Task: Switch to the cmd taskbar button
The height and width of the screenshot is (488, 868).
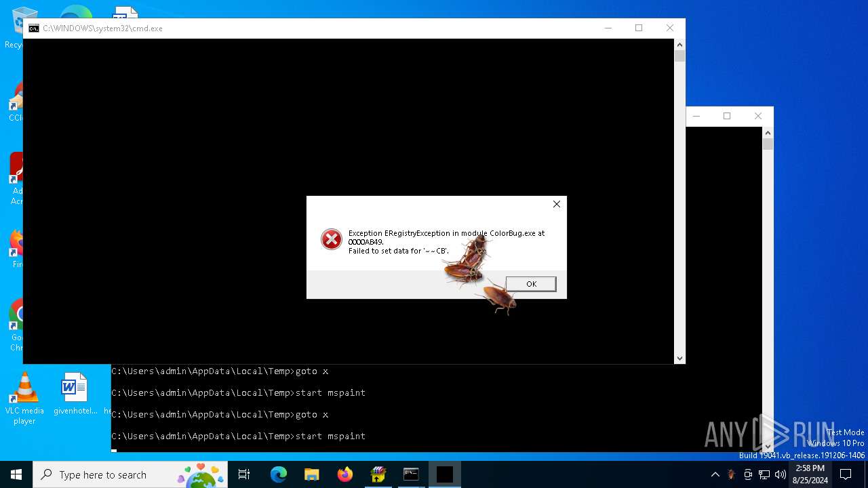Action: 411,474
